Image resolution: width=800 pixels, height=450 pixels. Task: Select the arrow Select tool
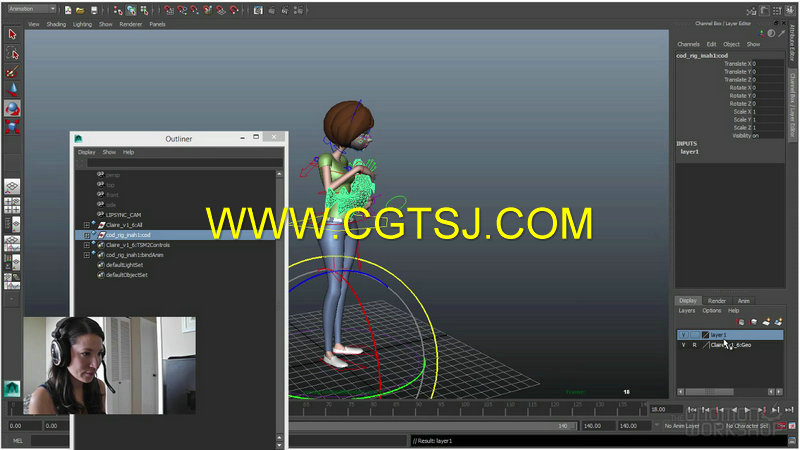(x=12, y=34)
